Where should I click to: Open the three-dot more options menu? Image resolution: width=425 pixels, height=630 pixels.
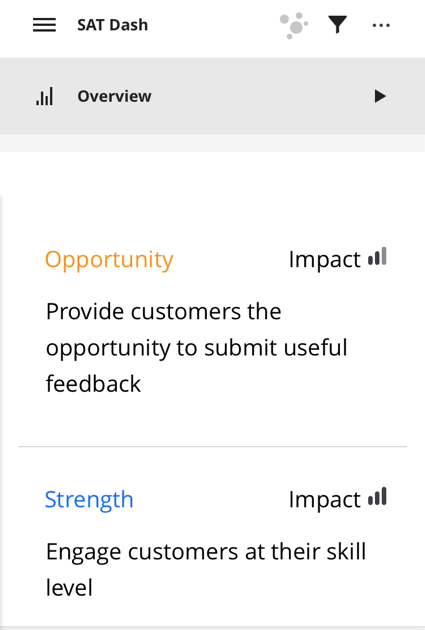[381, 25]
